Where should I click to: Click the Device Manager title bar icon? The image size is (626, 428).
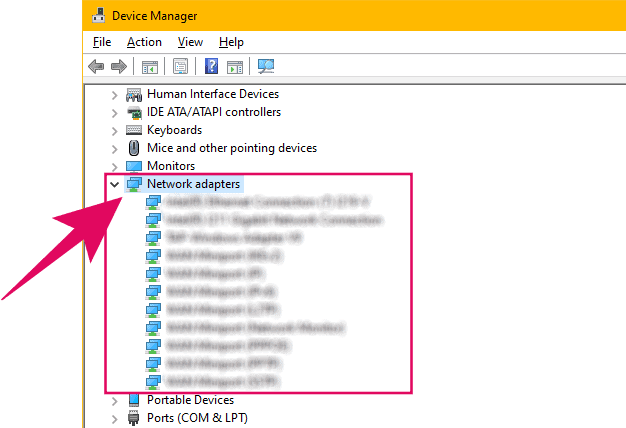pos(99,16)
